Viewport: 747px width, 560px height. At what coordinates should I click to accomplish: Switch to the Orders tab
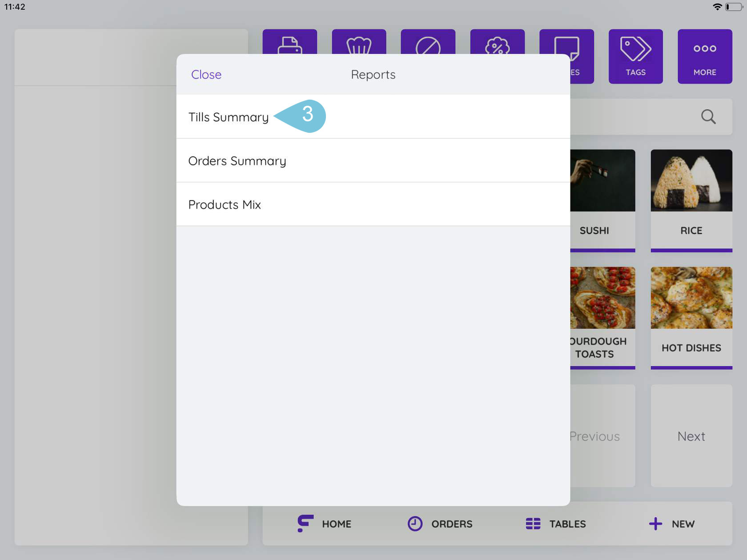point(440,524)
